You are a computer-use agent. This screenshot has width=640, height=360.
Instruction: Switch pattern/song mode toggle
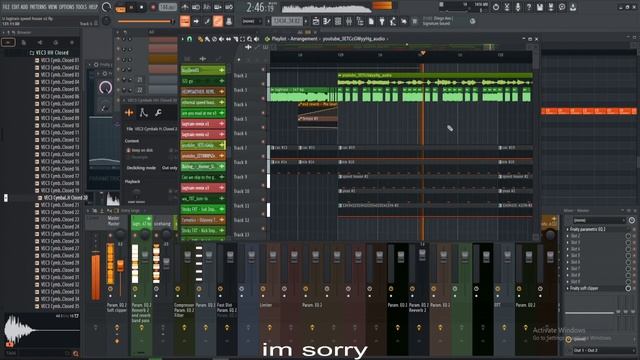click(x=120, y=8)
